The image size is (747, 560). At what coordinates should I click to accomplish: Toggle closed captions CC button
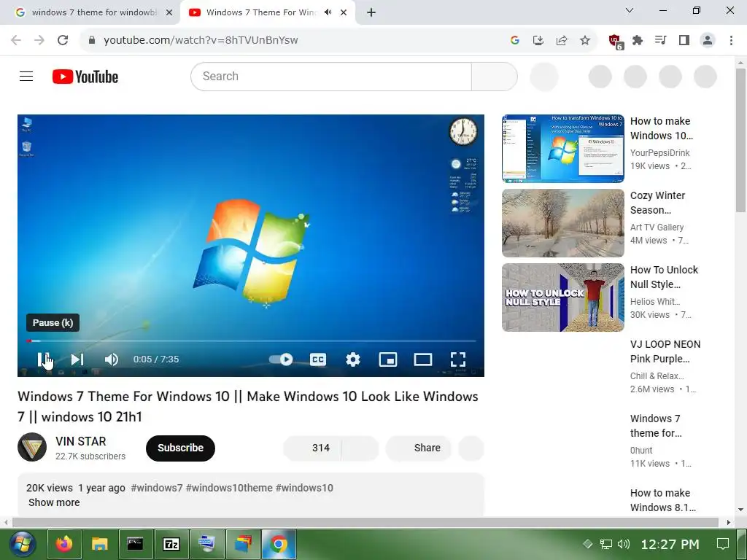point(318,359)
